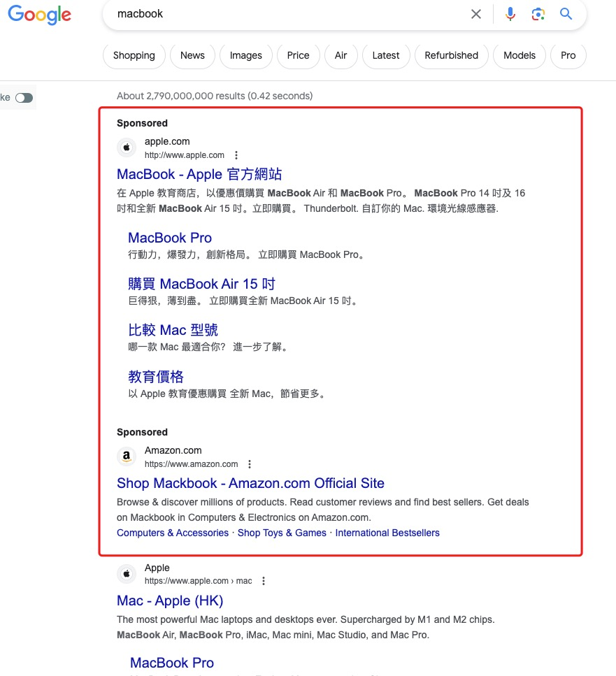Select the Price filter chip
The width and height of the screenshot is (616, 676).
pos(299,56)
